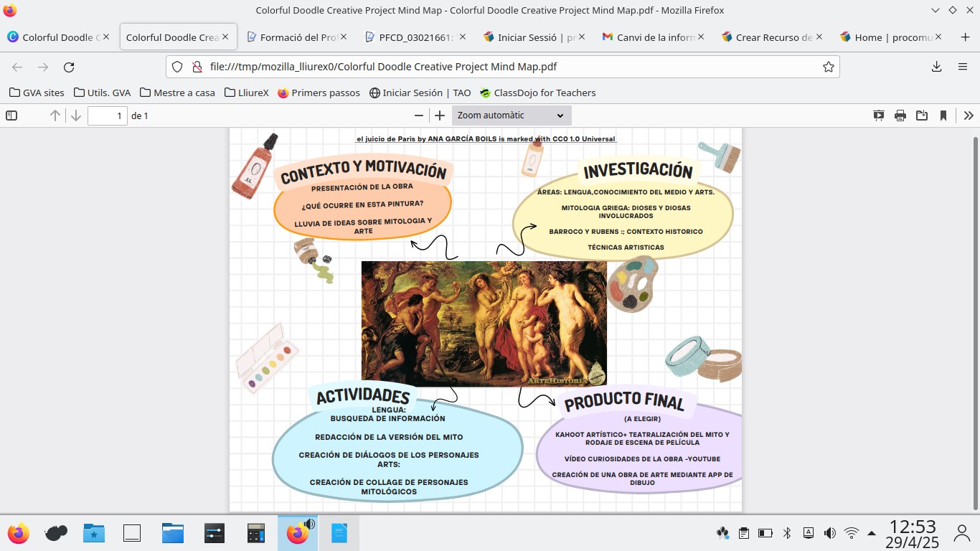
Task: Open the calculator taskbar icon
Action: 256,533
